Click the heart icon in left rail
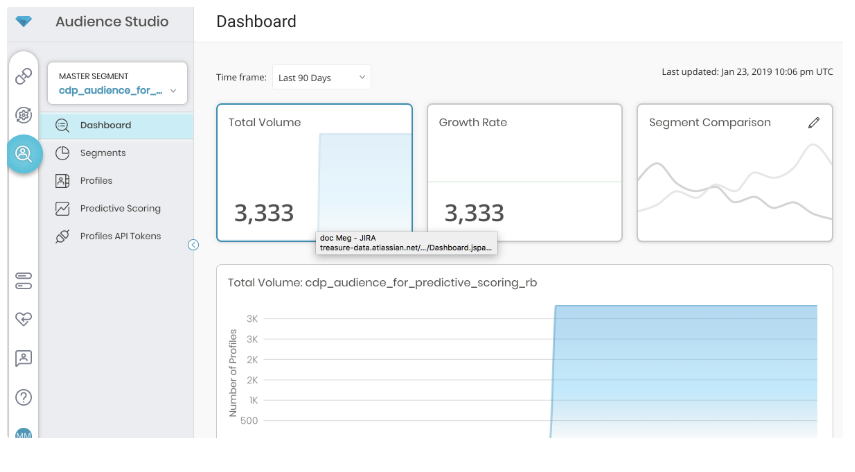 click(23, 319)
